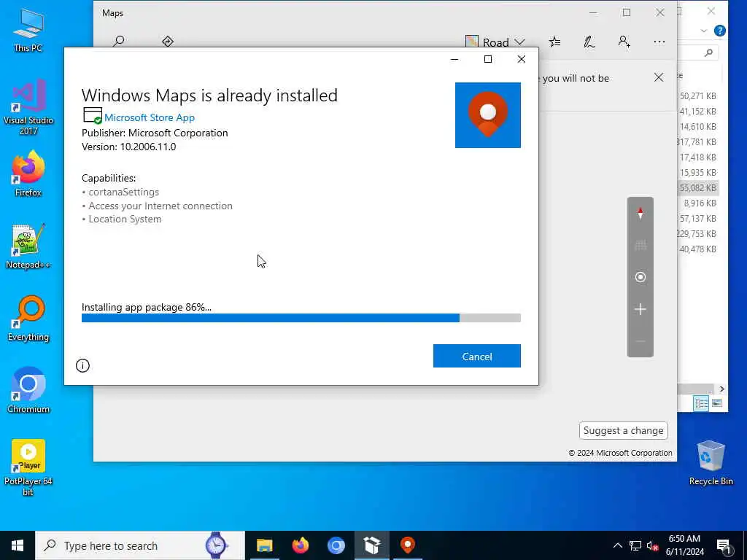Open network status tray icon

(635, 545)
